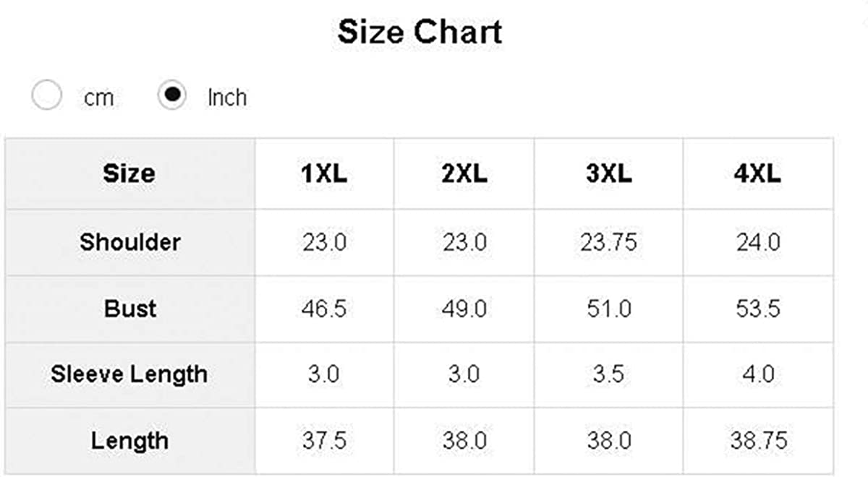The height and width of the screenshot is (477, 868).
Task: Click the Size Chart heading
Action: click(x=420, y=33)
